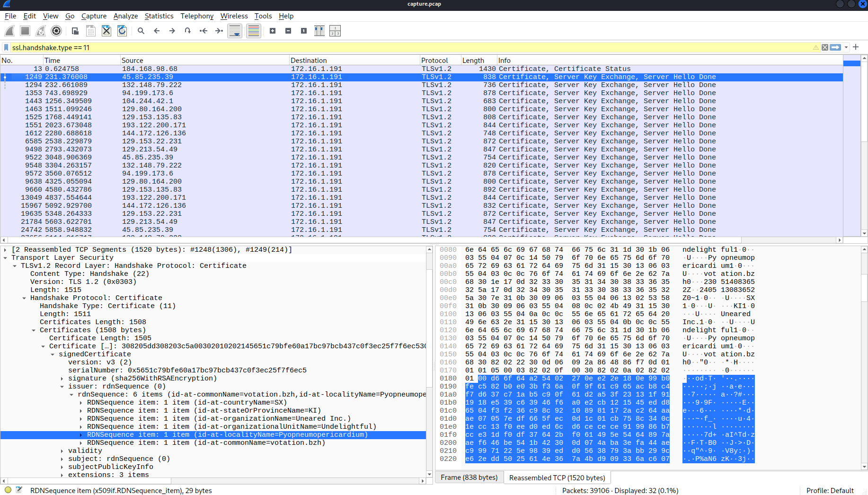Open the expert information status icon
This screenshot has height=495, width=868.
[x=8, y=490]
